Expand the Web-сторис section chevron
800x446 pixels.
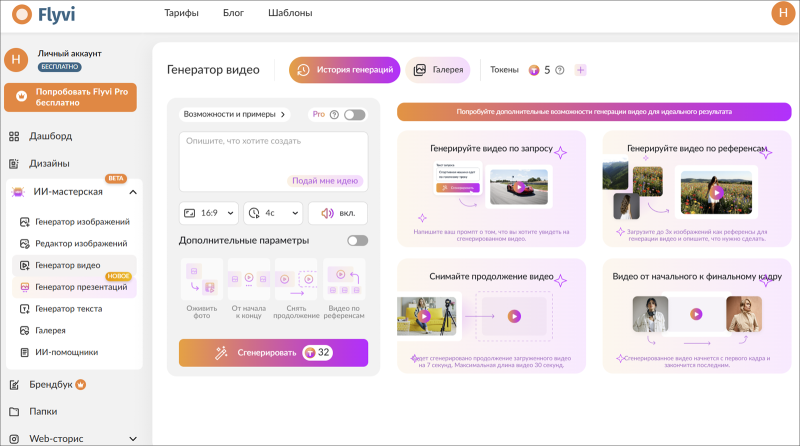[x=133, y=439]
